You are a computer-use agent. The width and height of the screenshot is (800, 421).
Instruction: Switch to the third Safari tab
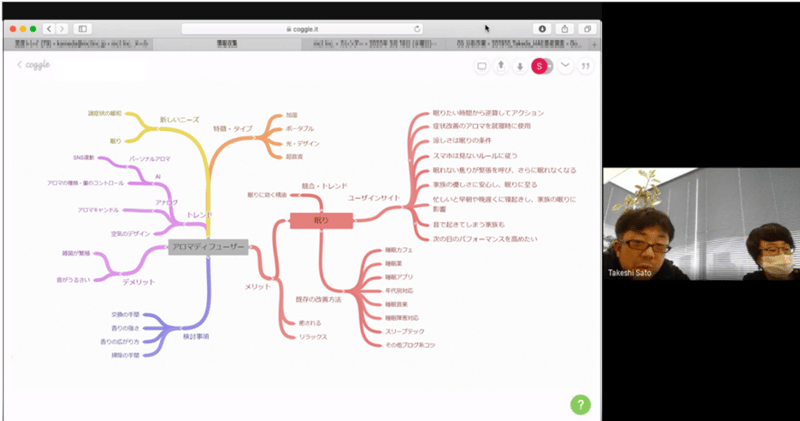click(x=374, y=45)
